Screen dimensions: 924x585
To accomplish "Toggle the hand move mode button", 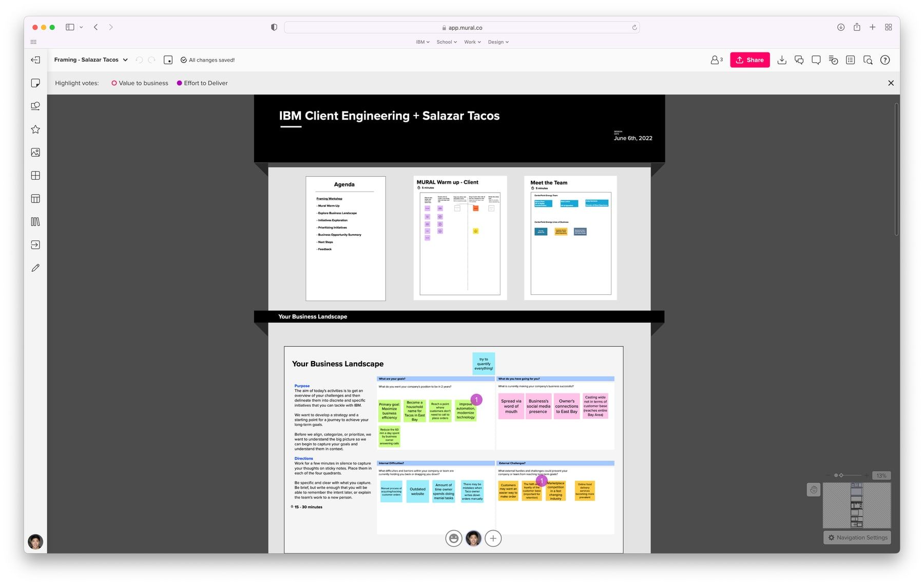I will coord(814,490).
